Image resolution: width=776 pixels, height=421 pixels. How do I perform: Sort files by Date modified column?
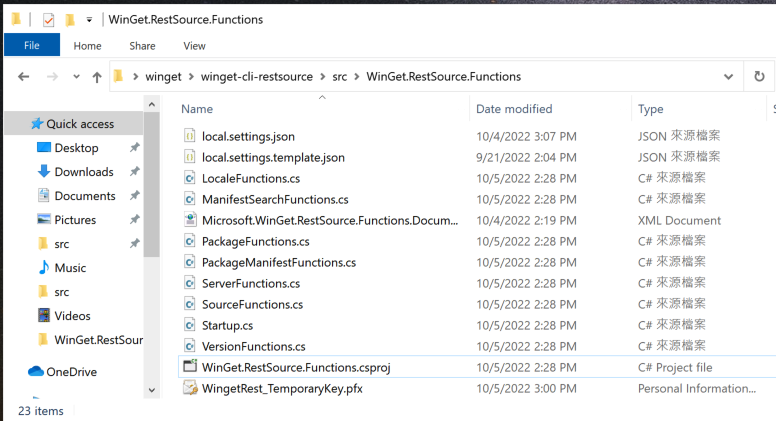pyautogui.click(x=514, y=109)
